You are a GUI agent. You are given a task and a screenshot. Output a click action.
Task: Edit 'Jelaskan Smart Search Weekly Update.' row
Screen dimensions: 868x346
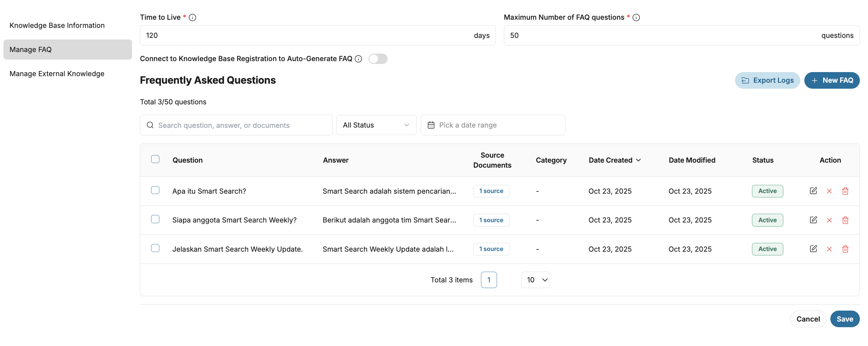[813, 249]
